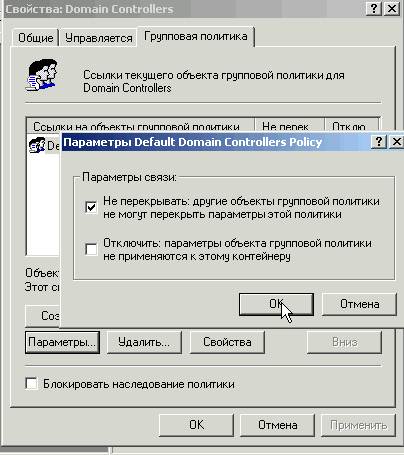The image size is (404, 455).
Task: Click the Удалить... button
Action: tap(144, 342)
